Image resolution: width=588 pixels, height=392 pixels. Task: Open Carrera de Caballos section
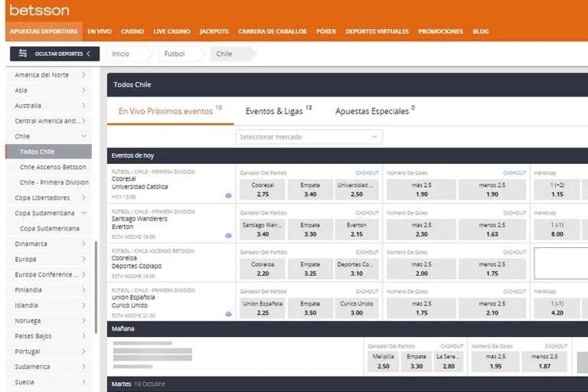pos(273,31)
